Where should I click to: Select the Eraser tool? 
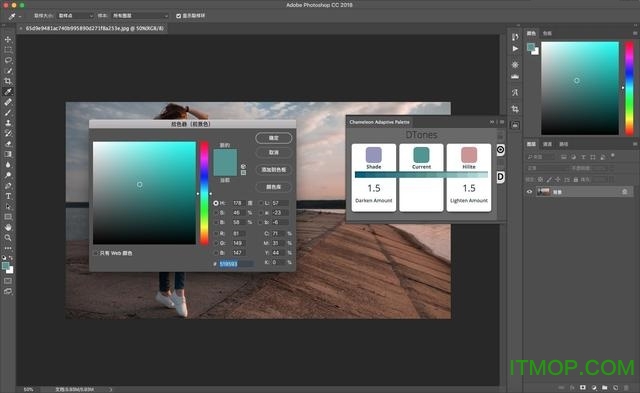pyautogui.click(x=8, y=144)
